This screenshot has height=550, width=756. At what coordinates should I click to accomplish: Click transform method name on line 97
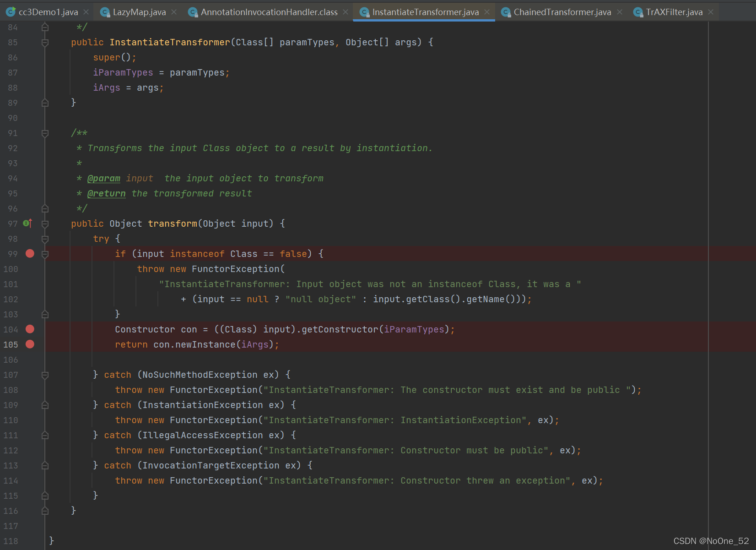[x=173, y=223]
